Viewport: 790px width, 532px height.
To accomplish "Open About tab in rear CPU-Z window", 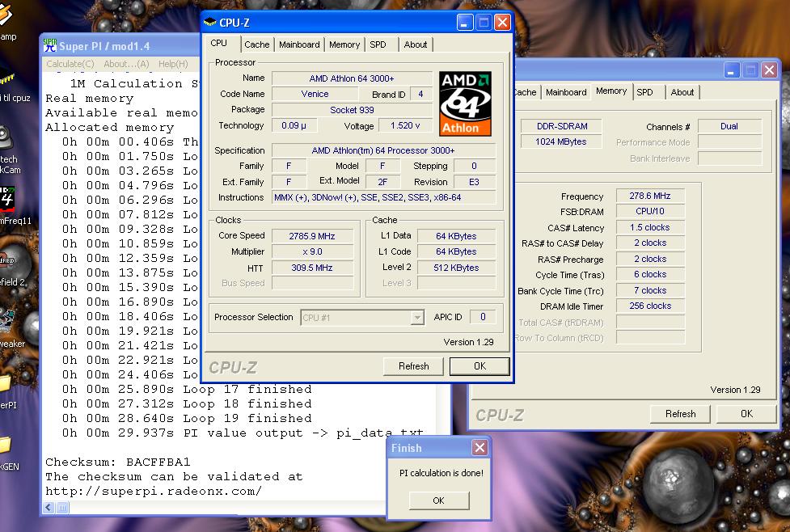I will (682, 93).
